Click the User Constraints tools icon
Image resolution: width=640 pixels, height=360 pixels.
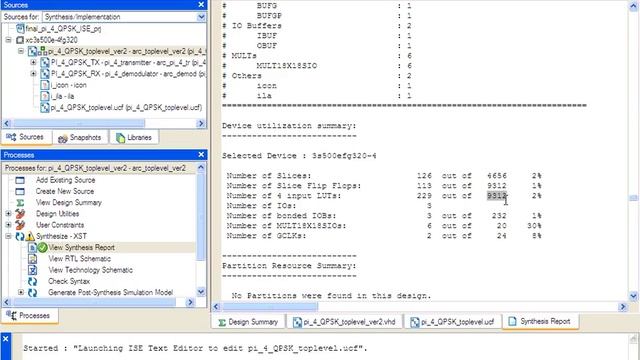pos(20,225)
